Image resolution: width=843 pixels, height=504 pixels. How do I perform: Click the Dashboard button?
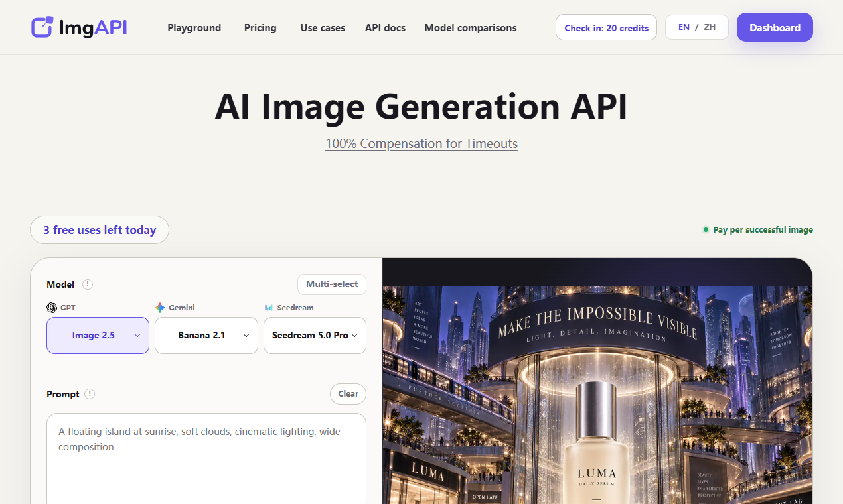pyautogui.click(x=775, y=27)
